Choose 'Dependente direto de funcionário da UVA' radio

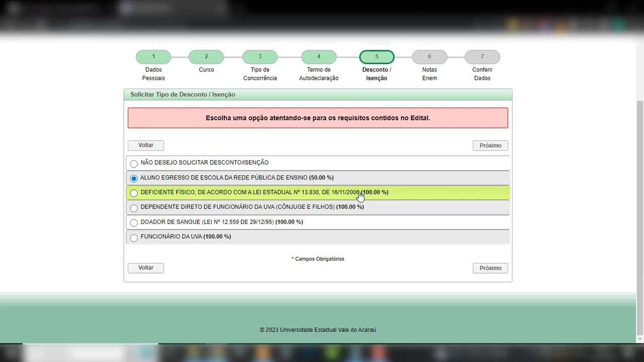[134, 208]
